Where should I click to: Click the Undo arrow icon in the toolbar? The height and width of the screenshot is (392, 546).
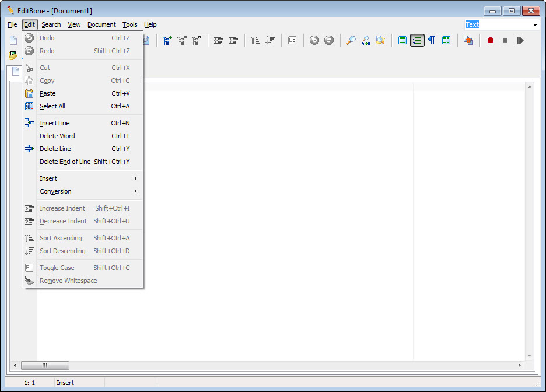pyautogui.click(x=314, y=40)
